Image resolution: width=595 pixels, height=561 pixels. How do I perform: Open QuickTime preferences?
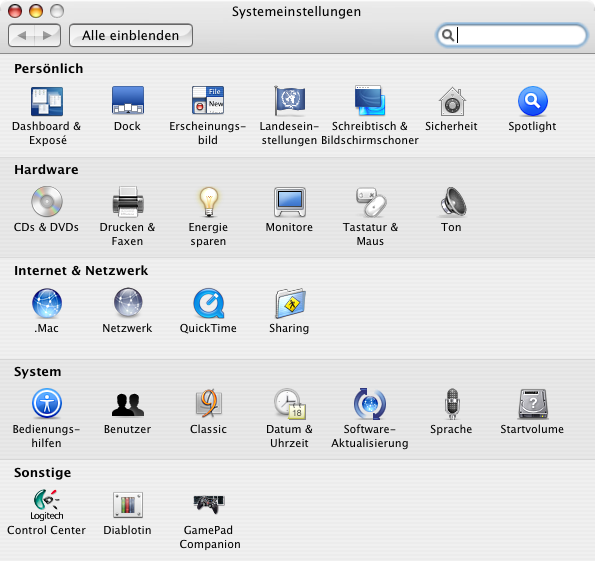coord(209,303)
